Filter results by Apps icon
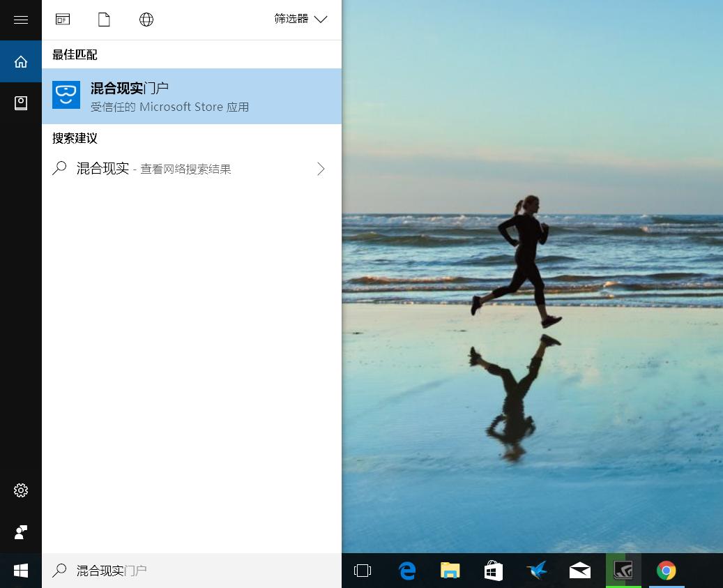Screen dimensions: 723x588 pos(63,20)
